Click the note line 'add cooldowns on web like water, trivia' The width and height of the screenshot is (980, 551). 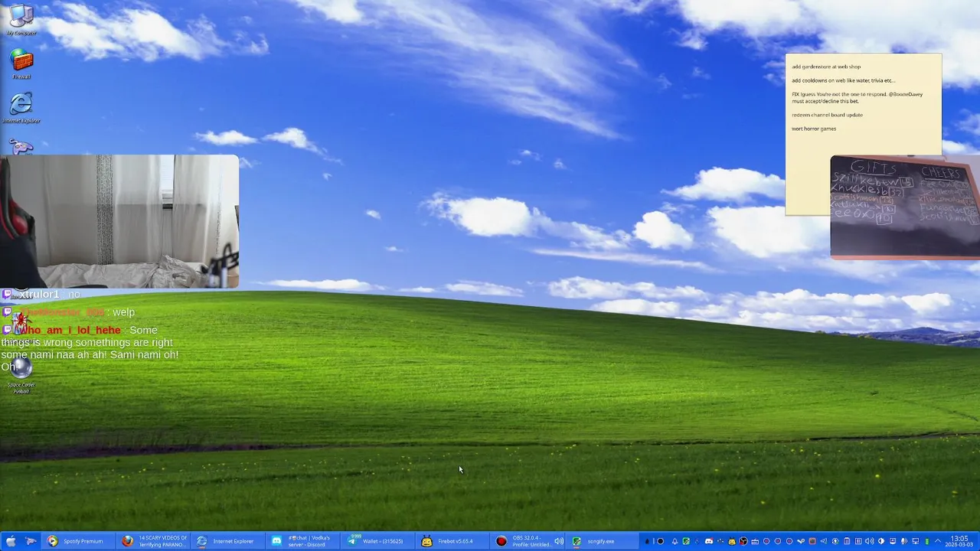pyautogui.click(x=843, y=80)
